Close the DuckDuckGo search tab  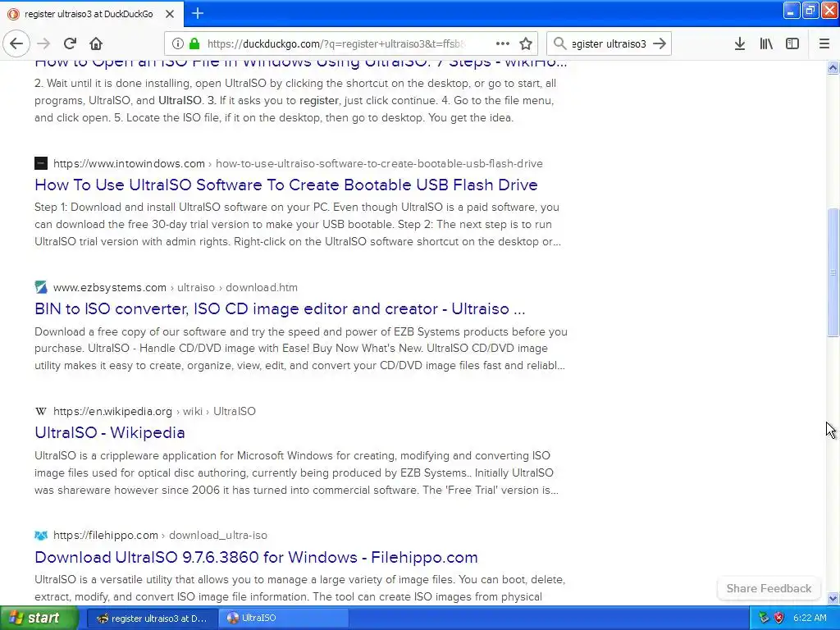(x=170, y=14)
